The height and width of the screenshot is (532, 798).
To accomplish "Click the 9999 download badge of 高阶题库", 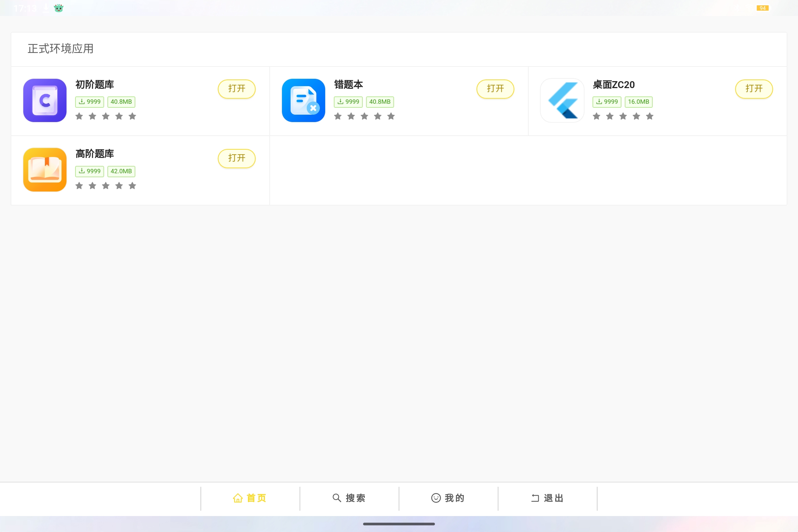I will point(89,171).
